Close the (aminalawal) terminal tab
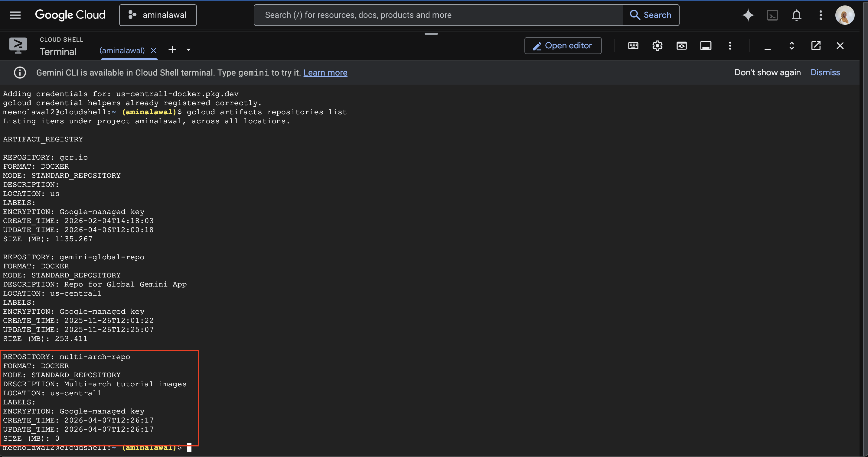The image size is (868, 457). point(153,50)
